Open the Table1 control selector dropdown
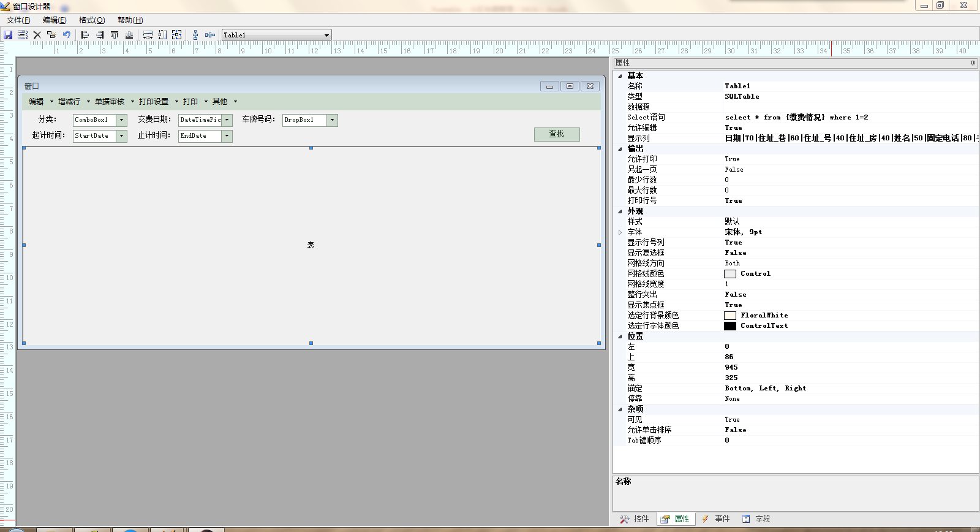Screen dimensions: 980x532 [x=326, y=35]
